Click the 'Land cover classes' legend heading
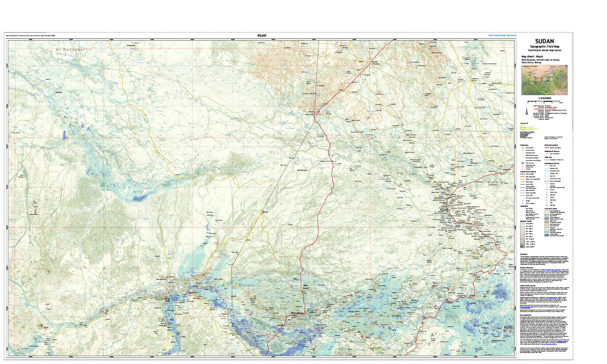 pos(551,209)
